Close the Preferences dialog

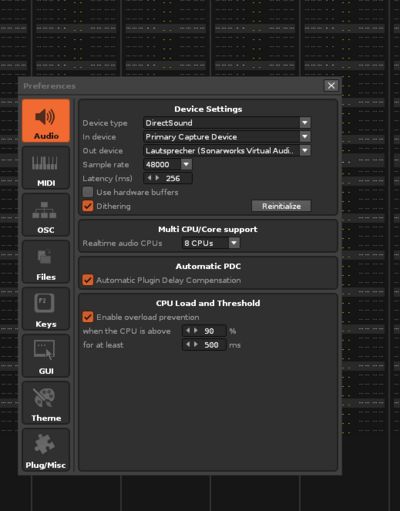click(331, 86)
